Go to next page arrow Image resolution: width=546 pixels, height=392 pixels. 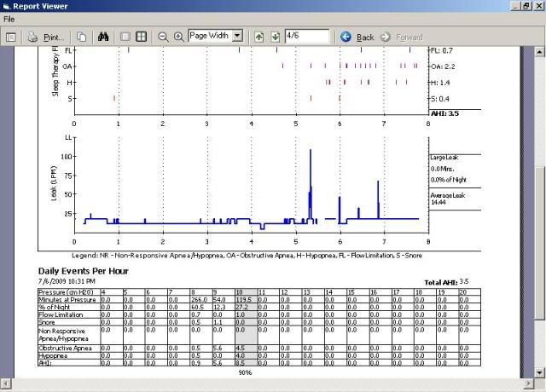(274, 37)
